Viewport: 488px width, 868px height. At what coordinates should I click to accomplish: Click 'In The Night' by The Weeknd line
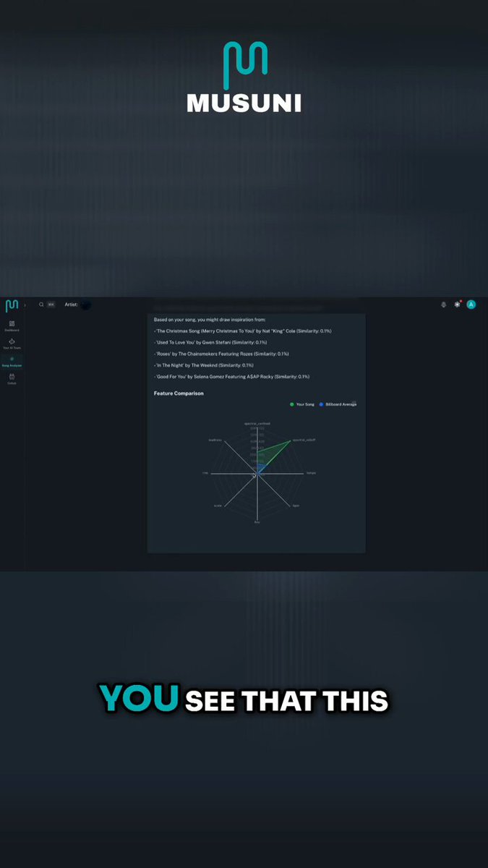(x=204, y=365)
